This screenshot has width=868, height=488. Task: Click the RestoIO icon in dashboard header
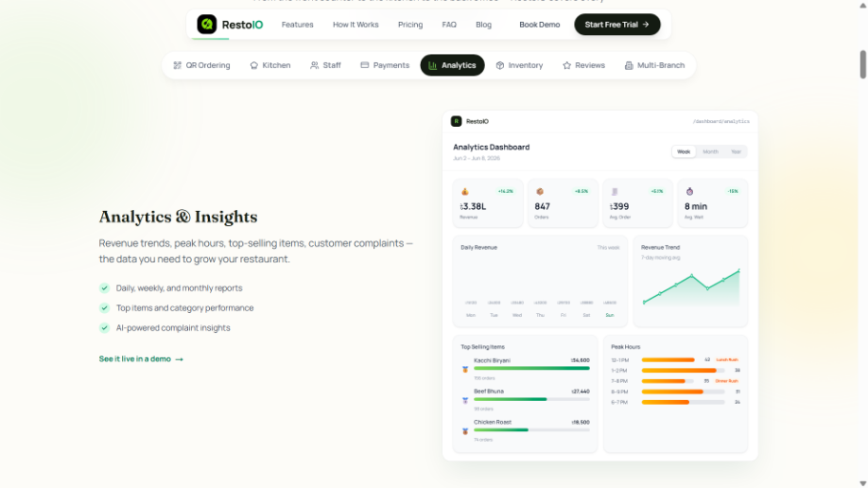pyautogui.click(x=456, y=121)
